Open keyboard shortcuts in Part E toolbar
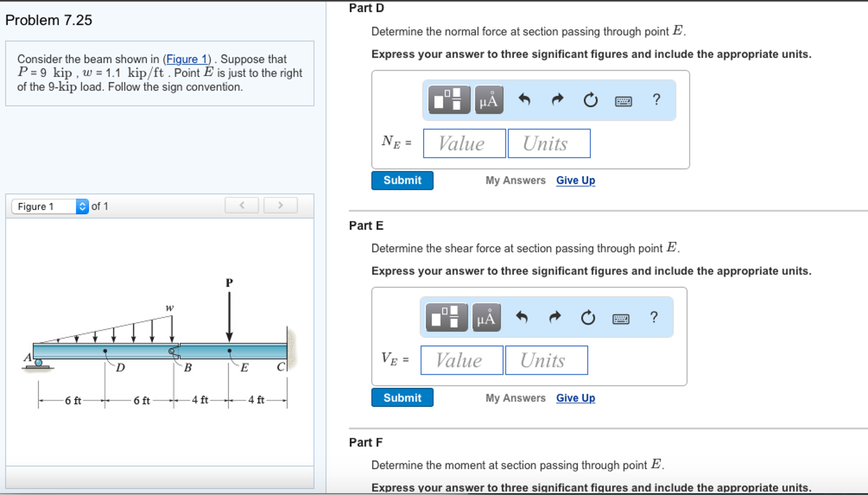Viewport: 868px width, 495px height. pyautogui.click(x=621, y=319)
